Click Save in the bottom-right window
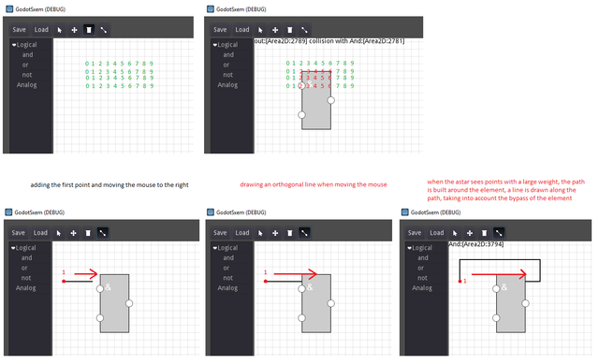This screenshot has width=599, height=364. click(x=415, y=233)
